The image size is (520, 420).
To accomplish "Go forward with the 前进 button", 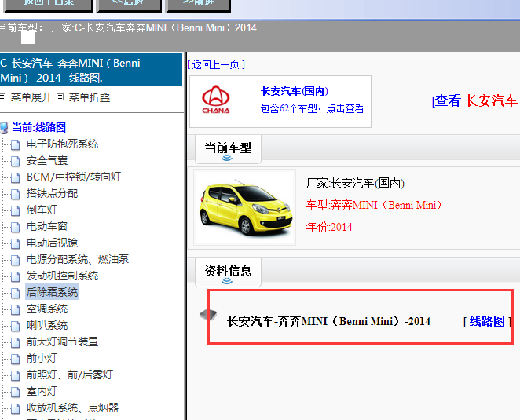I will pyautogui.click(x=198, y=5).
